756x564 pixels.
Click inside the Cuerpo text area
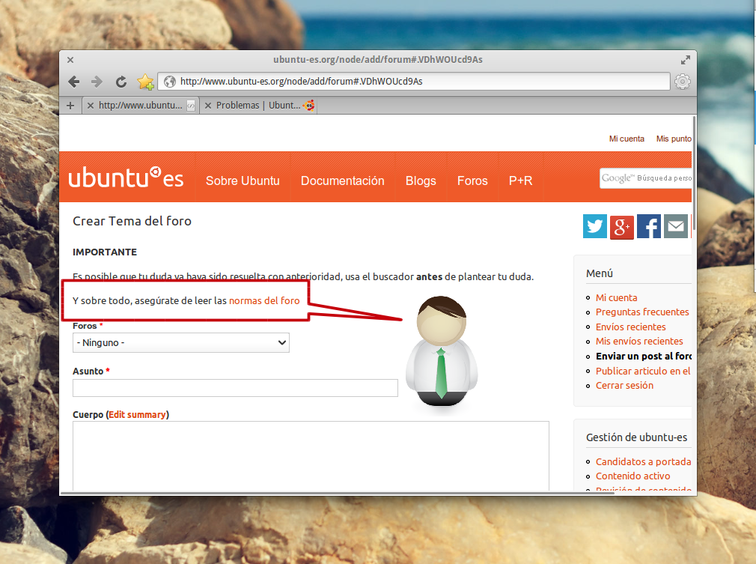310,456
